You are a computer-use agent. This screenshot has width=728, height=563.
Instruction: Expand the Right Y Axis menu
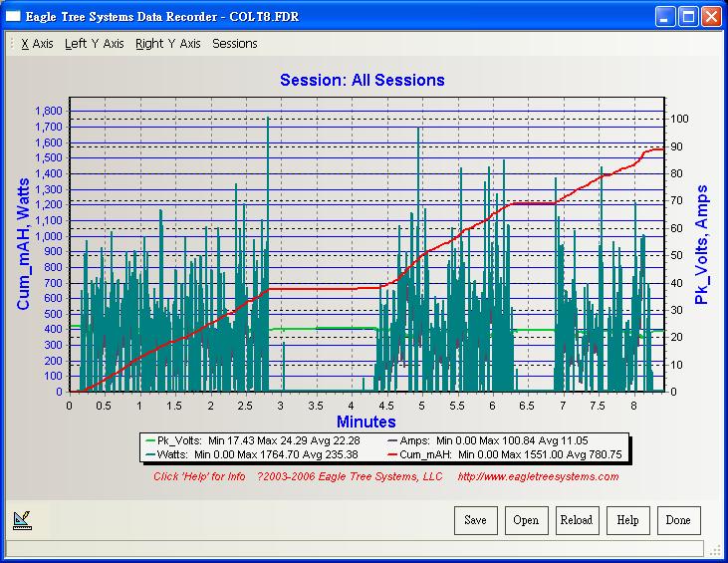[167, 44]
